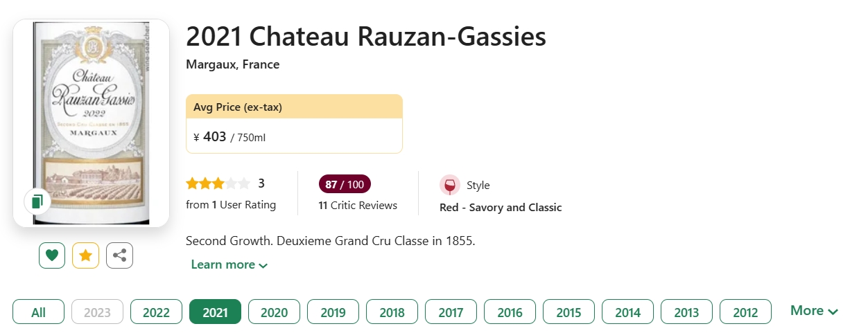868x333 pixels.
Task: Click the Avg Price (ex-tax) box
Action: (x=294, y=124)
